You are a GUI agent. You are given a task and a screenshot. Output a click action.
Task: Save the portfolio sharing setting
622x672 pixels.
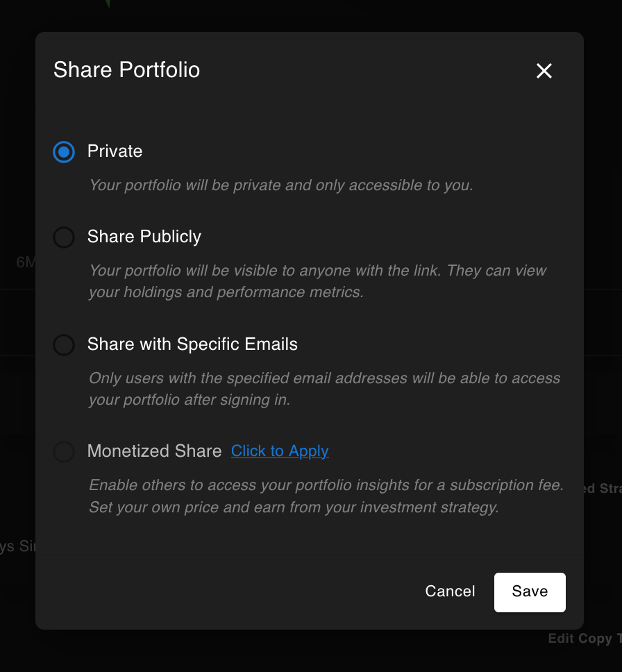pyautogui.click(x=530, y=592)
